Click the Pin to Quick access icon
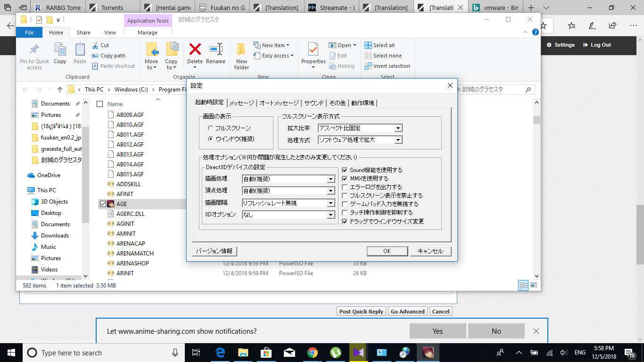The image size is (644, 362). (34, 49)
